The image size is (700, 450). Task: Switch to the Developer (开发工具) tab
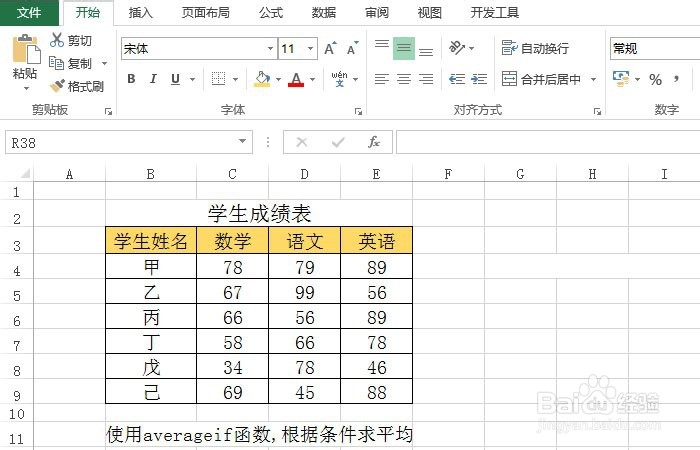click(x=495, y=12)
